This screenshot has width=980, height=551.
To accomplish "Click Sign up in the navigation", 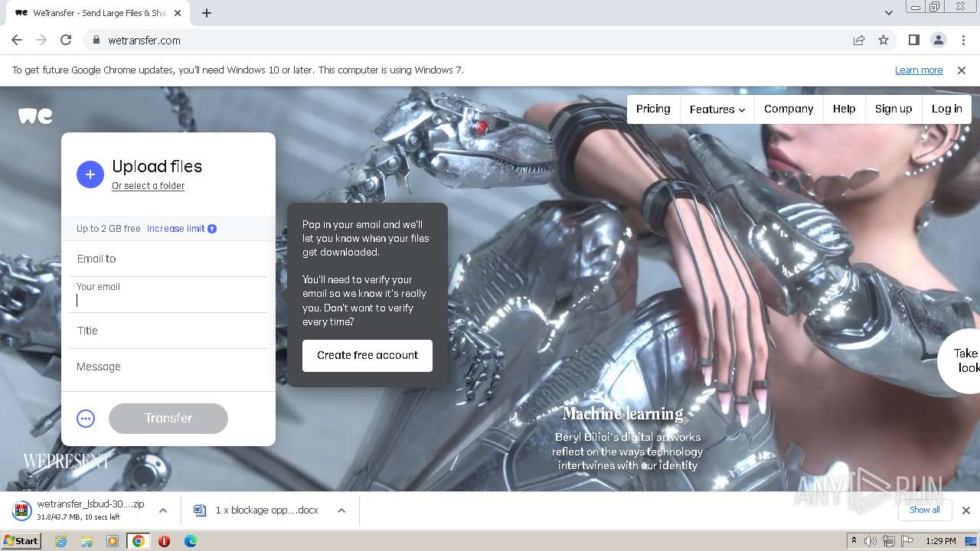I will click(x=893, y=109).
